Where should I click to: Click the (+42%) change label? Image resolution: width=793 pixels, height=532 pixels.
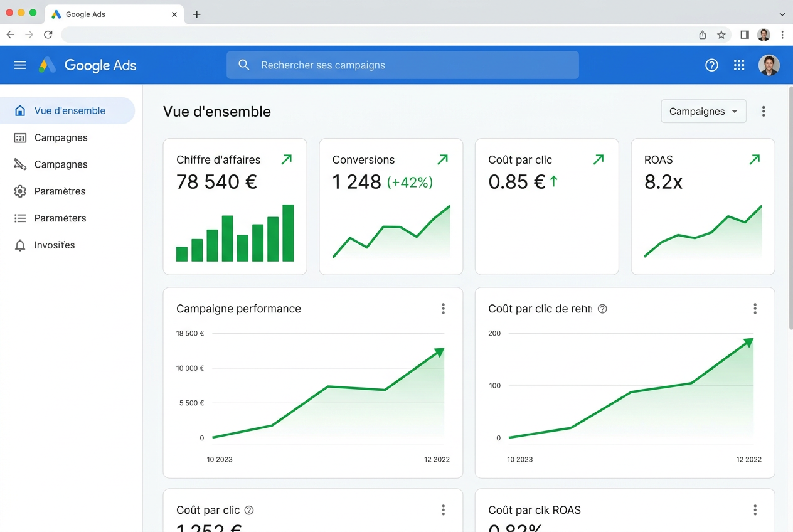click(x=410, y=183)
